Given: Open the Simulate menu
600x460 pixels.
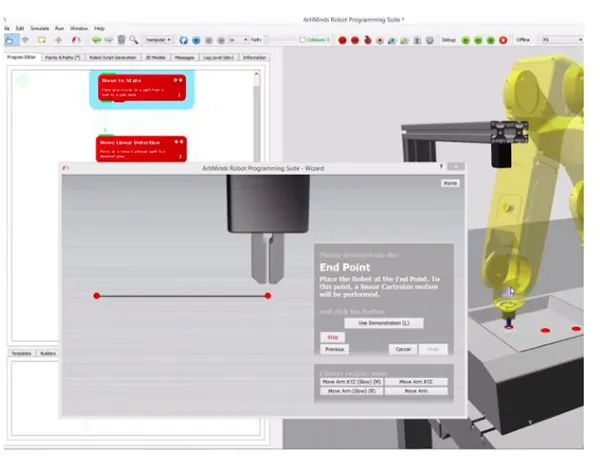Looking at the screenshot, I should click(39, 28).
